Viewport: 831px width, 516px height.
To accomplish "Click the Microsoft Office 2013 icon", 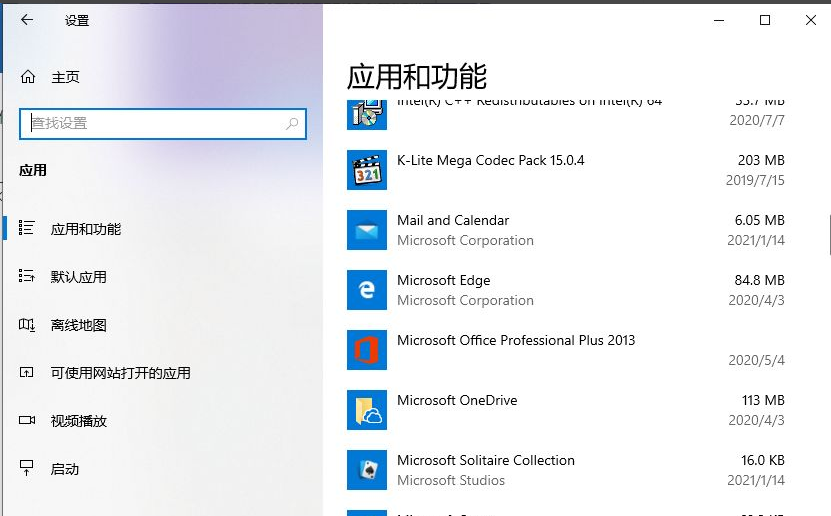I will [x=366, y=350].
